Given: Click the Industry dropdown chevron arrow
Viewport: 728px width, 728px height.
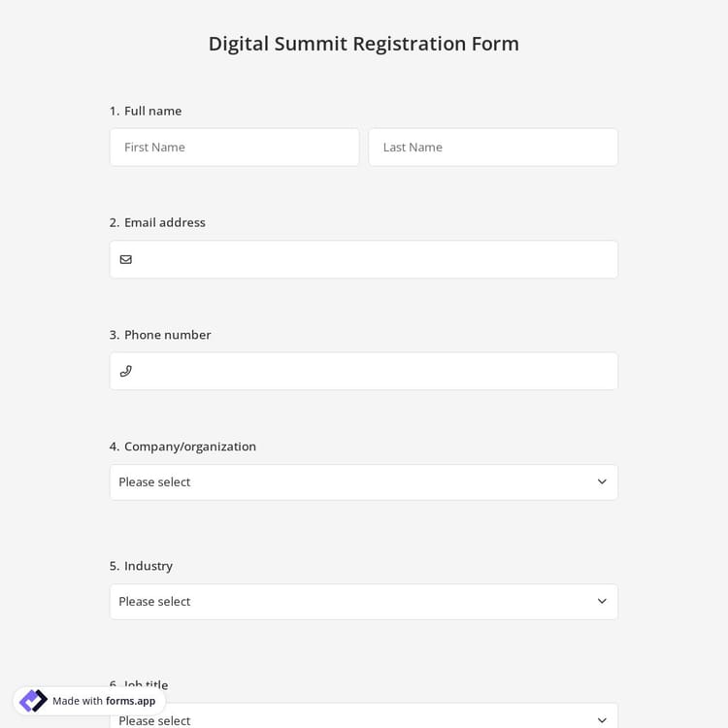Looking at the screenshot, I should click(602, 602).
